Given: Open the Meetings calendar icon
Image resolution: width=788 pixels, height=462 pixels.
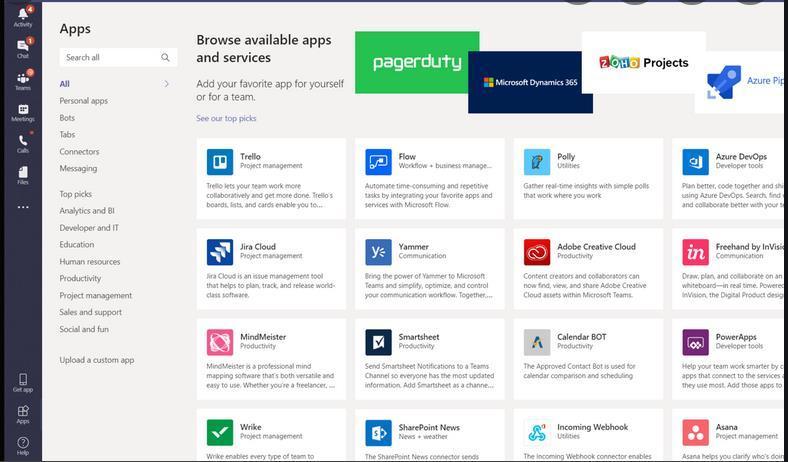Looking at the screenshot, I should (x=23, y=109).
